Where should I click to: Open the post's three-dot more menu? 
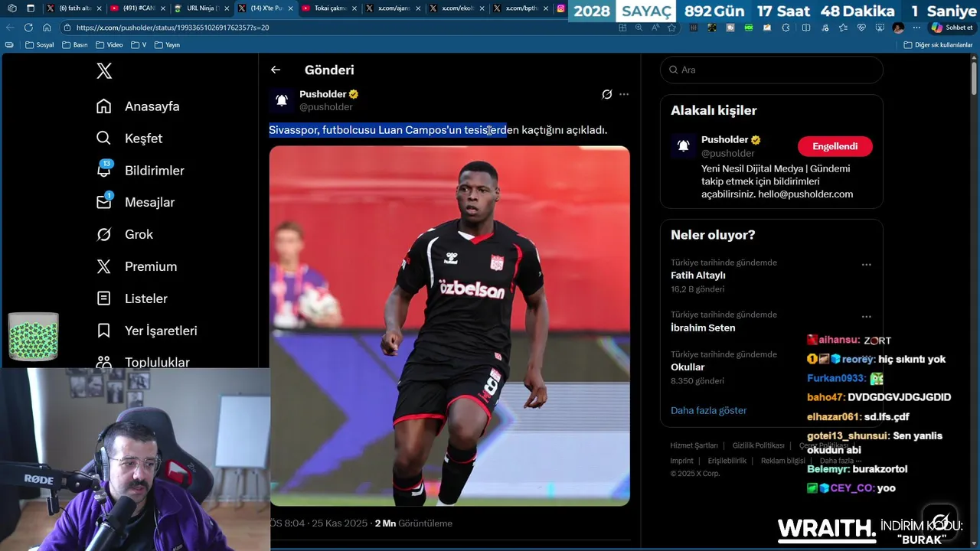624,94
